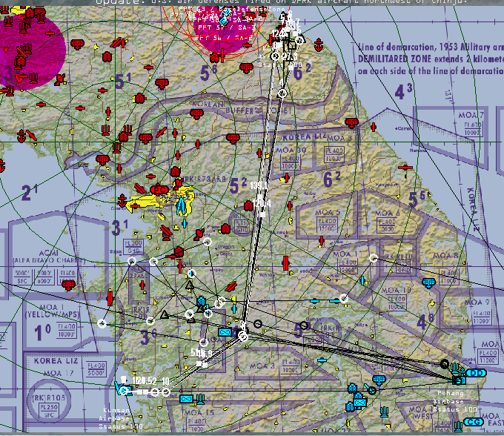Image resolution: width=504 pixels, height=436 pixels.
Task: Click the PPT 57 / SA-3 label
Action: tap(227, 27)
